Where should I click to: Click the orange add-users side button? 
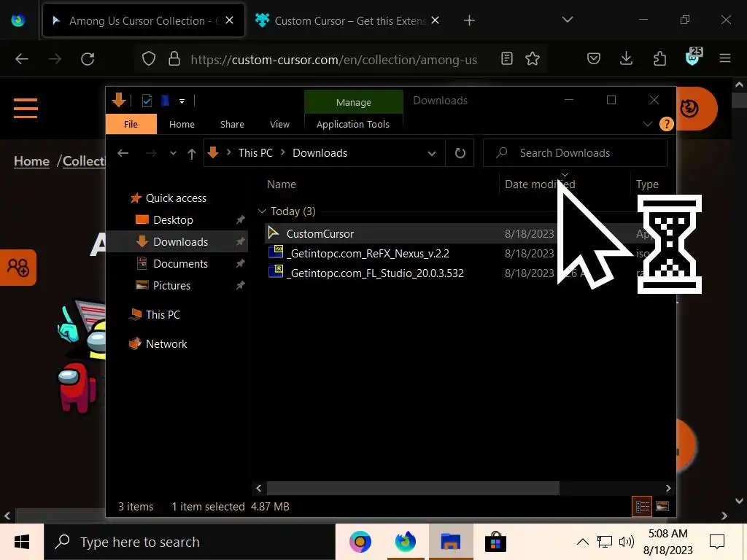click(18, 267)
